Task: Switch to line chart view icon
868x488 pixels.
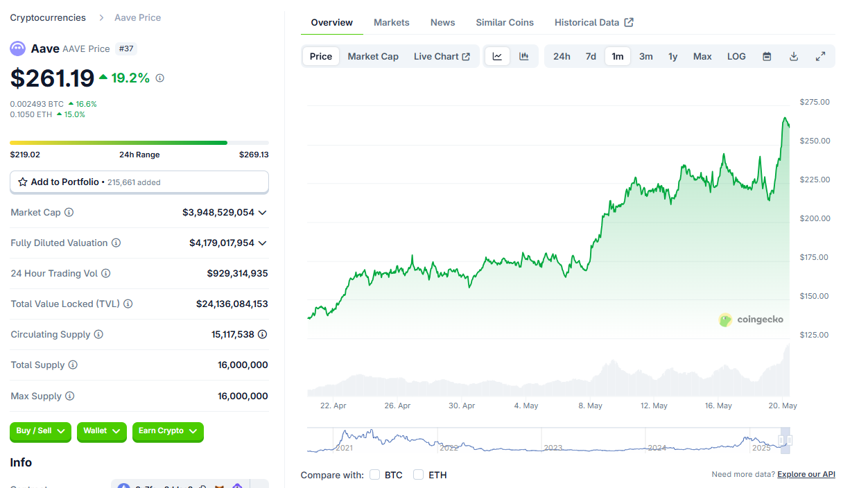Action: [x=497, y=56]
